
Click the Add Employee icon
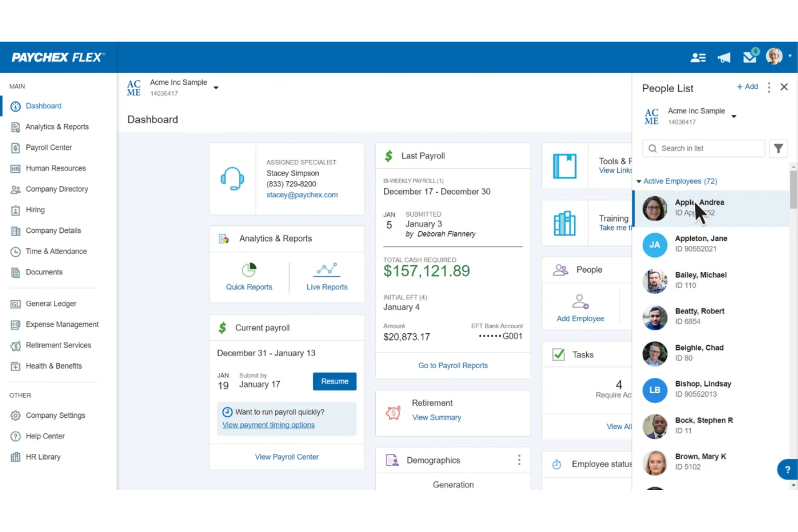pyautogui.click(x=580, y=301)
